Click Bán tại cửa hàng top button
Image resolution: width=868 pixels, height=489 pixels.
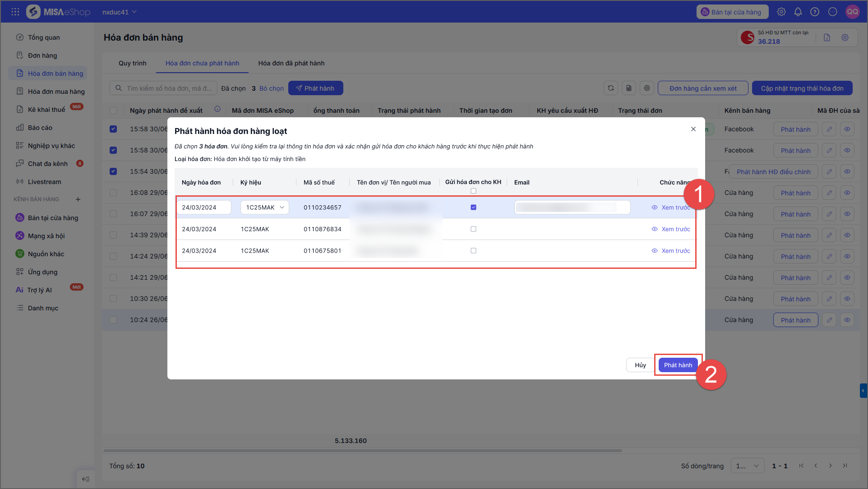(x=732, y=12)
